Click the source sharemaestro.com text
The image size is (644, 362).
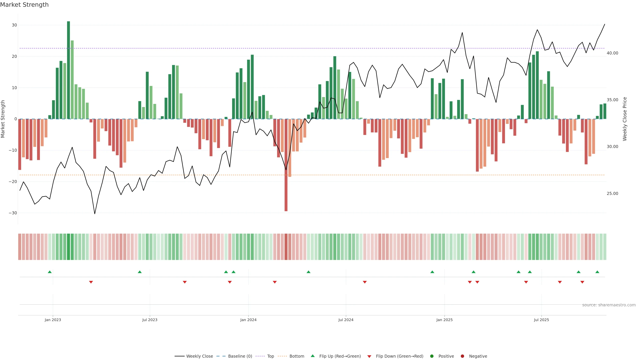(x=609, y=305)
